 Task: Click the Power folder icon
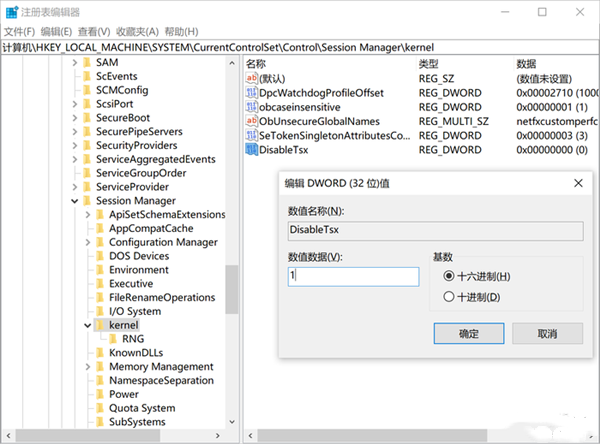coord(100,394)
